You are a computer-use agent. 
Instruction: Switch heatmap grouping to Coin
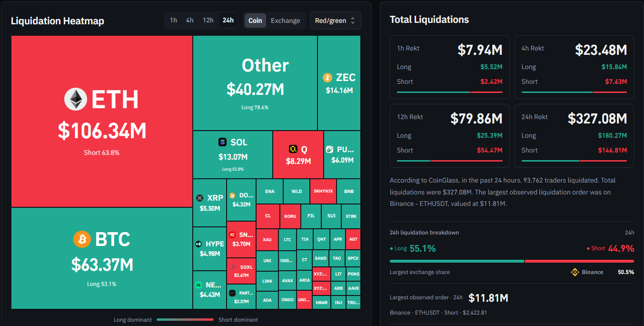coord(255,20)
